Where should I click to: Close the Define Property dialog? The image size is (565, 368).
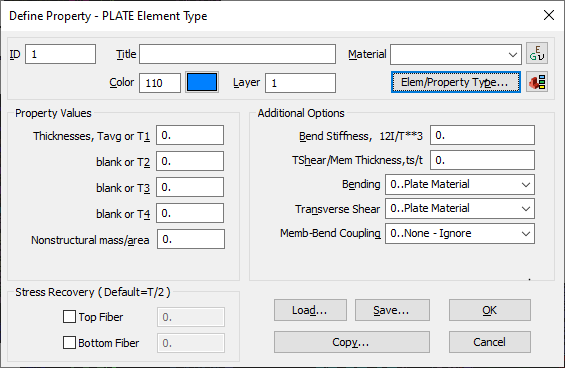click(x=549, y=15)
